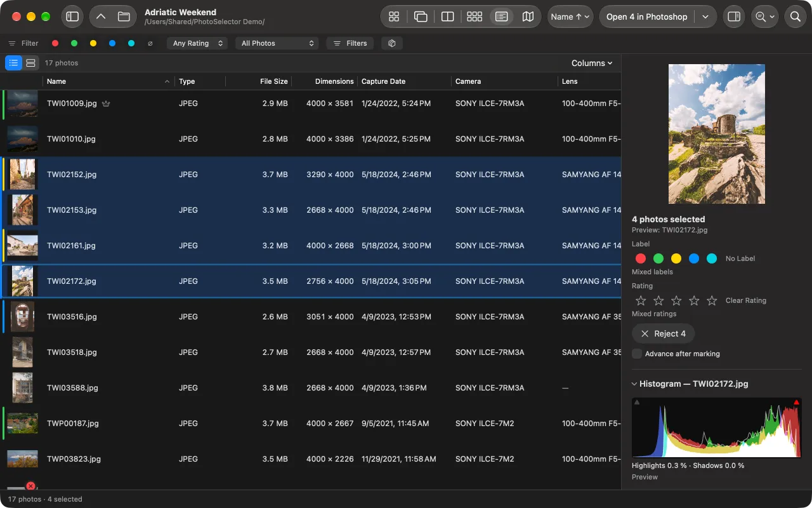Click the Filter lines icon
Screen dimensions: 812x508
point(12,43)
